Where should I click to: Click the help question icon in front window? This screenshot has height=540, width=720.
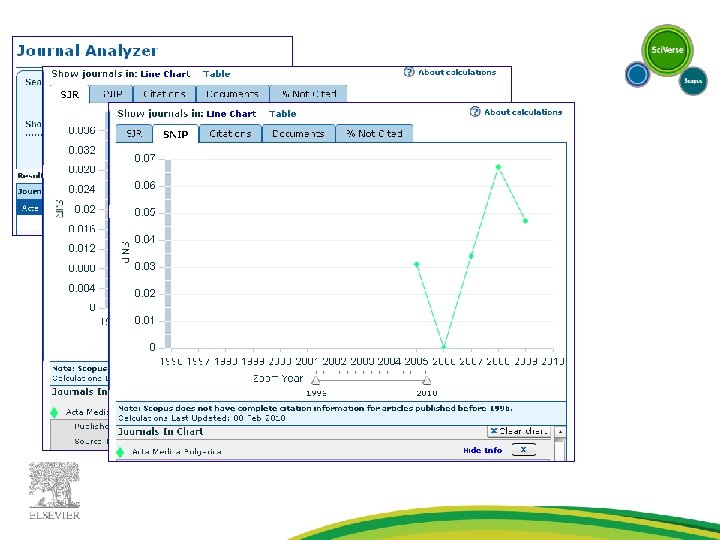(475, 112)
